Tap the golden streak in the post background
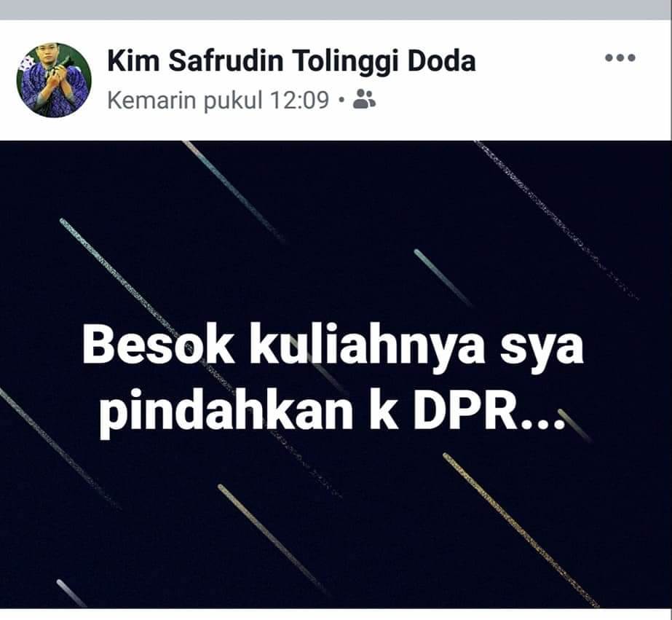 tap(521, 530)
